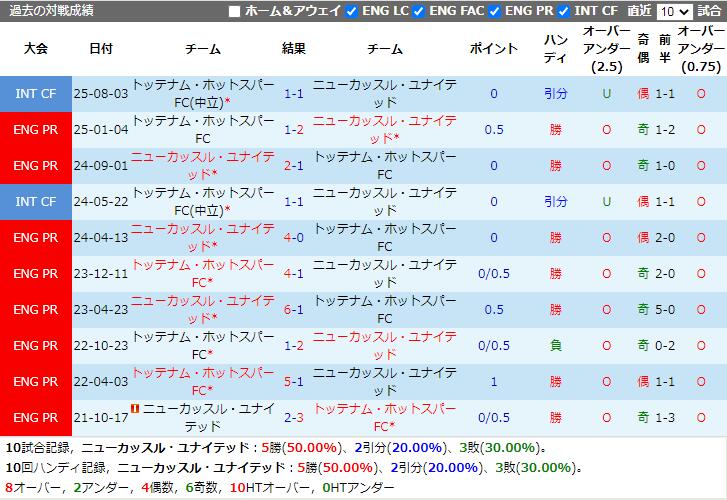Viewport: 727px width, 500px height.
Task: Click the 日付 column header
Action: point(101,49)
